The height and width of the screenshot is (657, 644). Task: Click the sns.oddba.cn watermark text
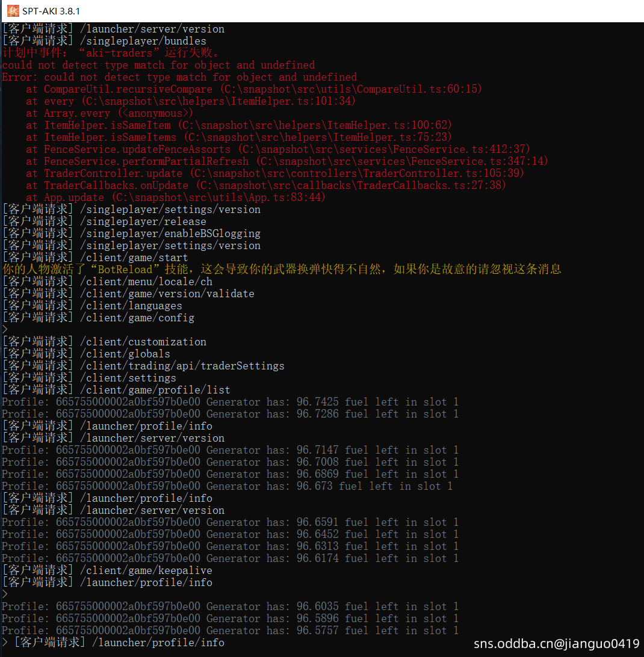[x=556, y=644]
